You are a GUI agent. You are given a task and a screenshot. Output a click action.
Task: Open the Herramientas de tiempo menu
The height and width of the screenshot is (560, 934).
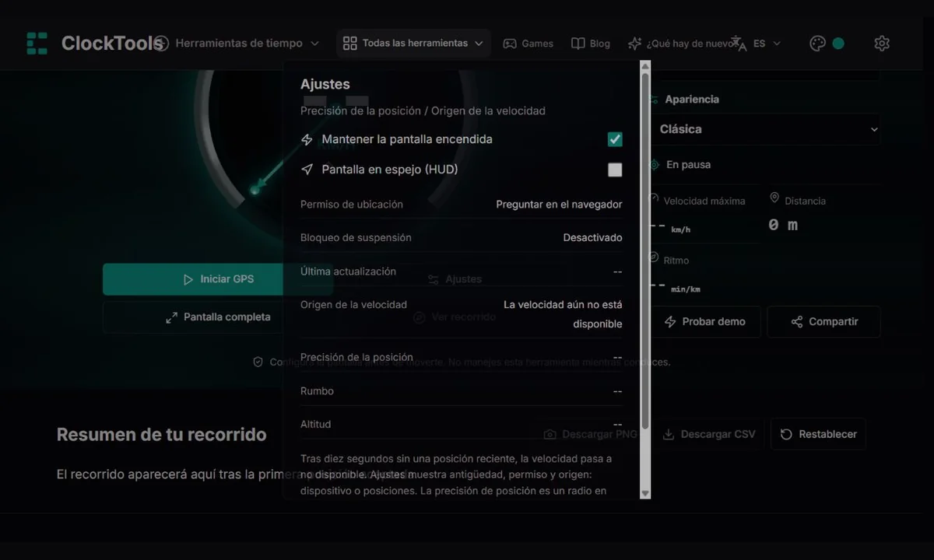(237, 44)
